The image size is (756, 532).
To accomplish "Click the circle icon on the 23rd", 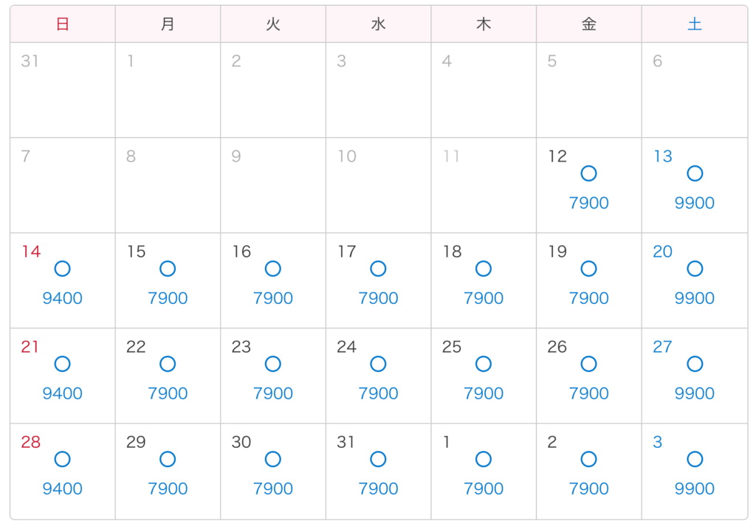I will point(273,364).
